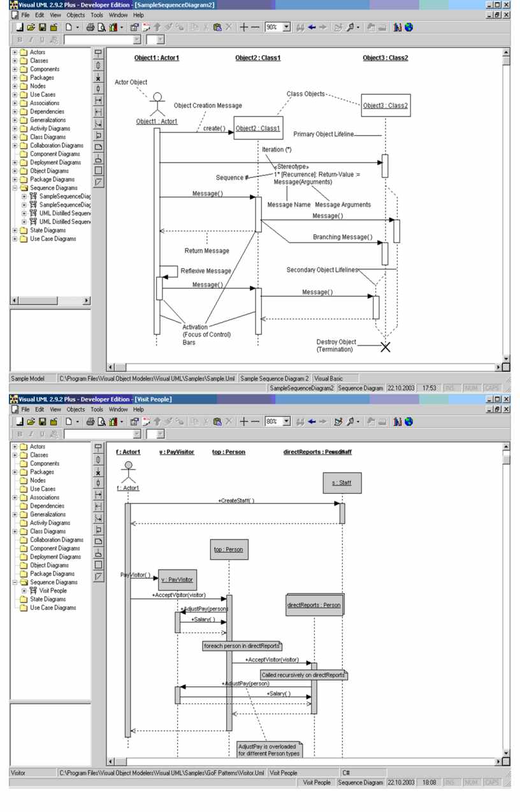Expand Use Cases folder in SampleSequenceDiagram2 tree

point(15,94)
